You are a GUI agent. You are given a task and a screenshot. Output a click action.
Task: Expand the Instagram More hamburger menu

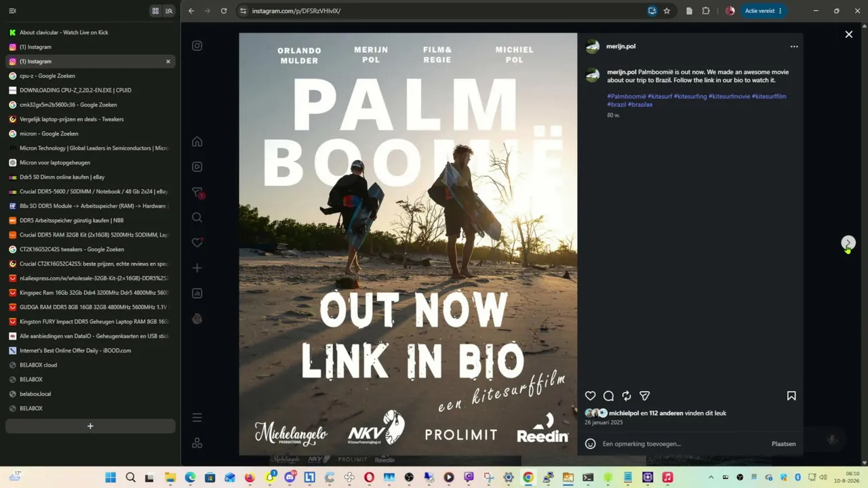click(x=197, y=418)
